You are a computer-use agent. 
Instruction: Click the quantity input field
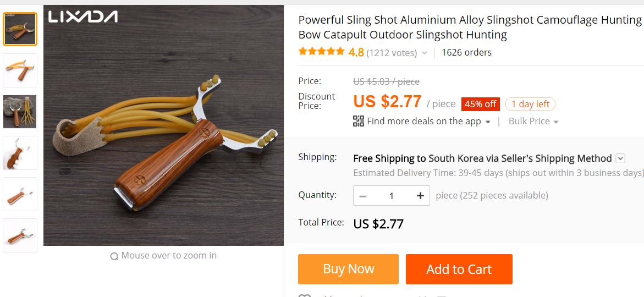[x=392, y=196]
